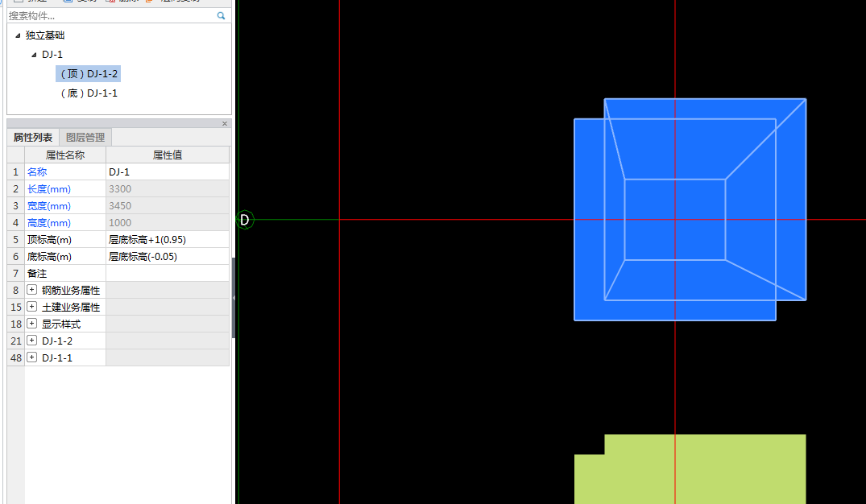The height and width of the screenshot is (504, 866).
Task: Expand the 土建业务属性 group
Action: pos(32,307)
